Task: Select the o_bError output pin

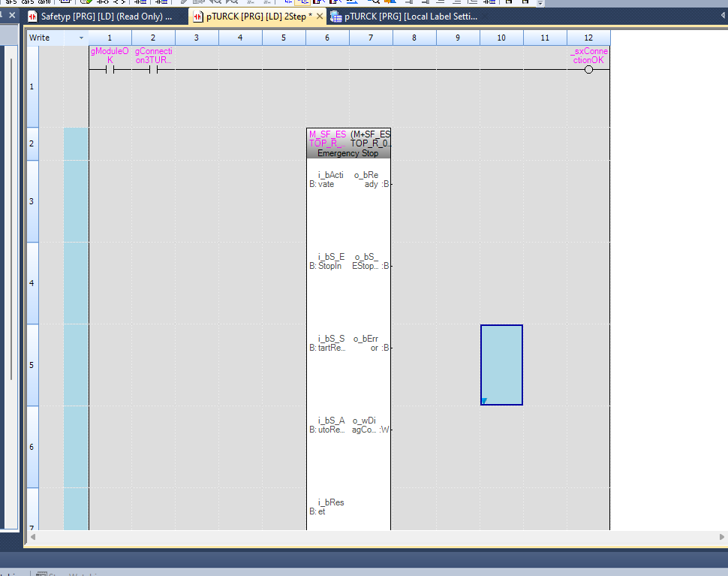Action: click(371, 343)
